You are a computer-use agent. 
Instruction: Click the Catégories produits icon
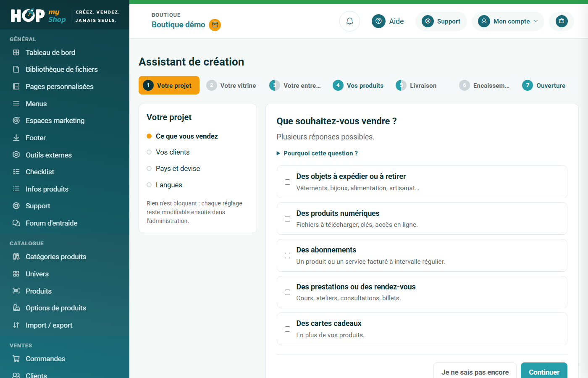(16, 257)
